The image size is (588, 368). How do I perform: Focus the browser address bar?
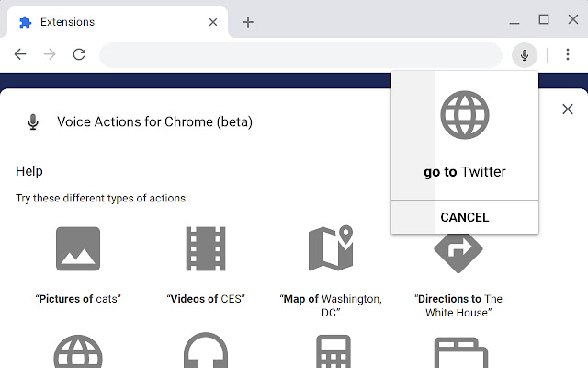(303, 55)
